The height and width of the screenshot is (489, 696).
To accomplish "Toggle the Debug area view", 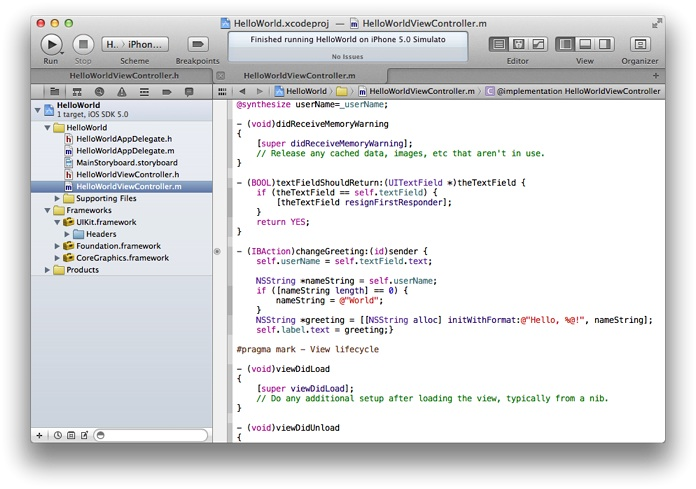I will 585,44.
